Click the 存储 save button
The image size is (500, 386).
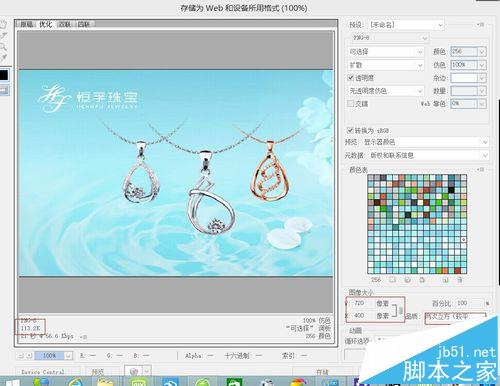(322, 372)
